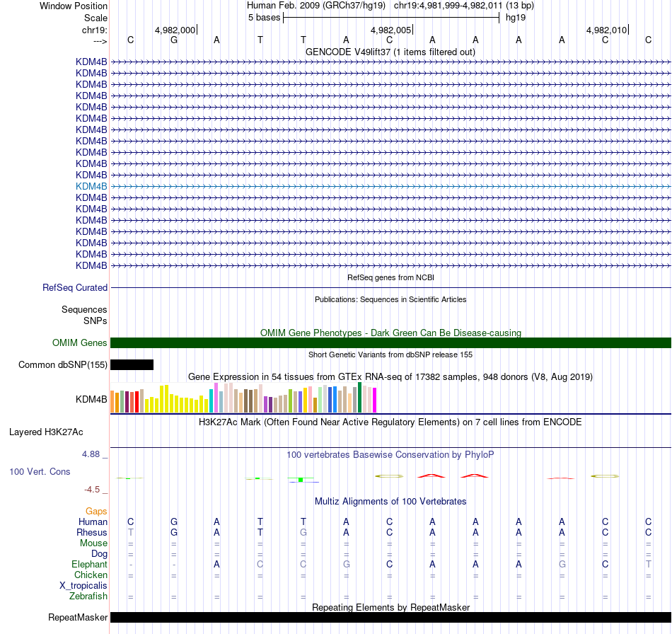Click the '5 bases' scale bar text

tap(264, 18)
